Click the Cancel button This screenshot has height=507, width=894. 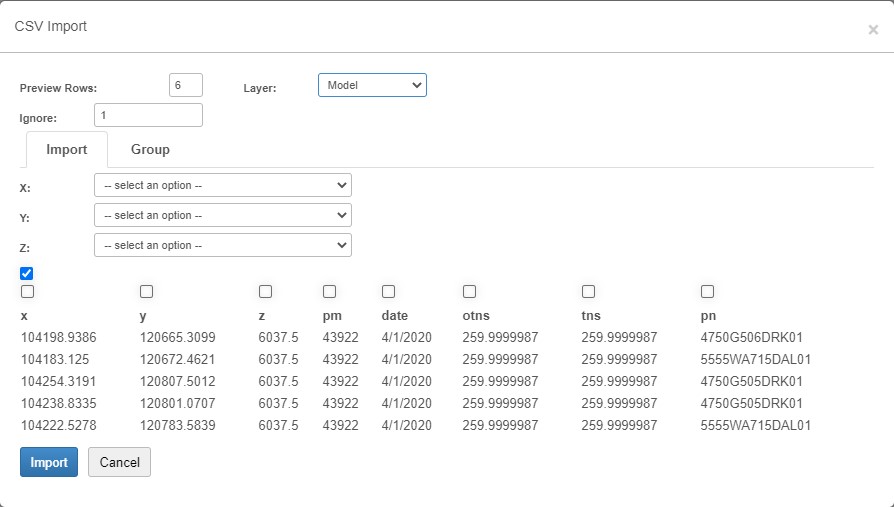(x=119, y=462)
